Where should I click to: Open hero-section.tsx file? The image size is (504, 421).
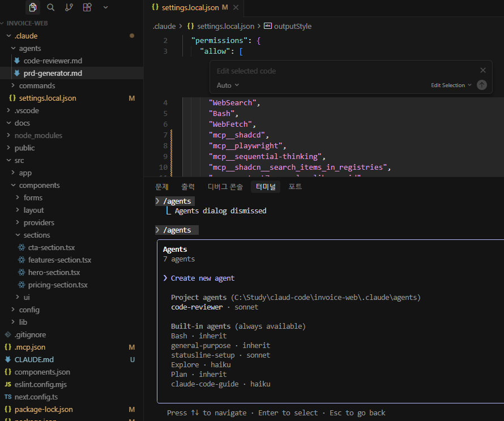point(54,272)
